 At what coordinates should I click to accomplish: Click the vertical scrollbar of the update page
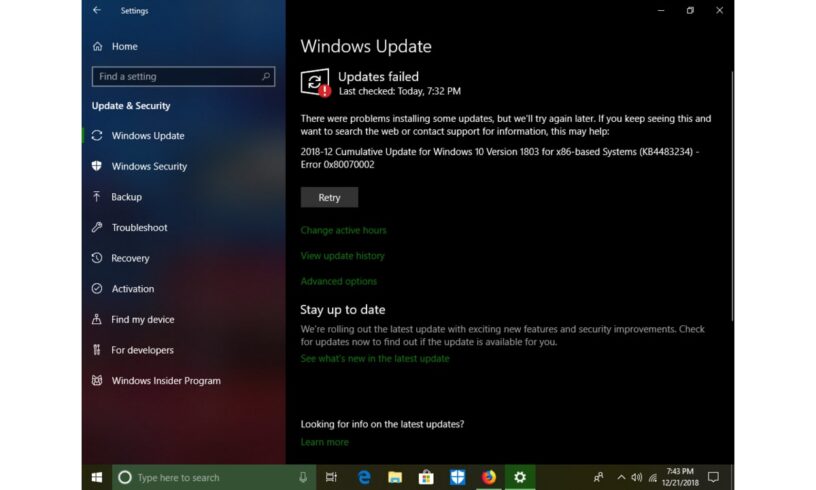(732, 197)
